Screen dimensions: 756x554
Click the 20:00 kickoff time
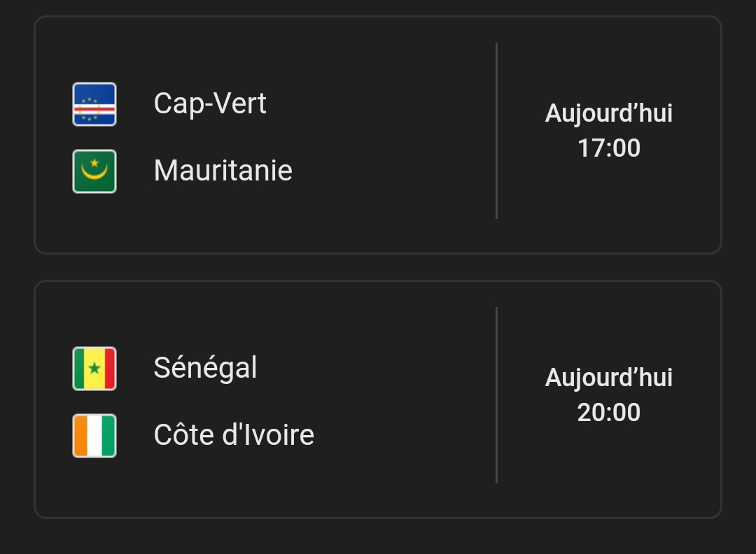click(x=608, y=413)
